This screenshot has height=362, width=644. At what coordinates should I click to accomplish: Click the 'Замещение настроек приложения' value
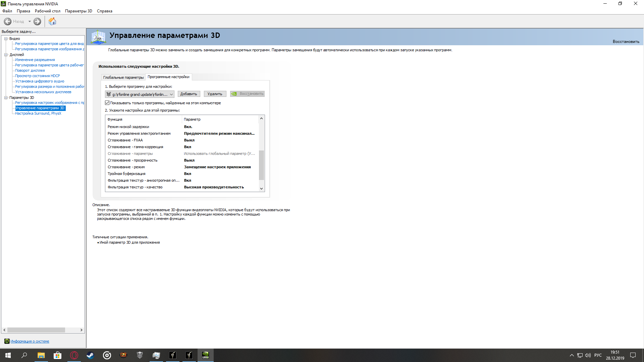pyautogui.click(x=217, y=167)
